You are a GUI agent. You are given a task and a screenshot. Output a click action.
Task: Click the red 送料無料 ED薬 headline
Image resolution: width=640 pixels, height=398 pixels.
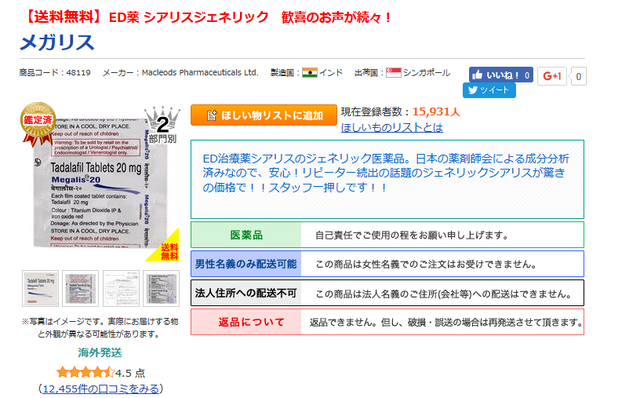point(208,17)
